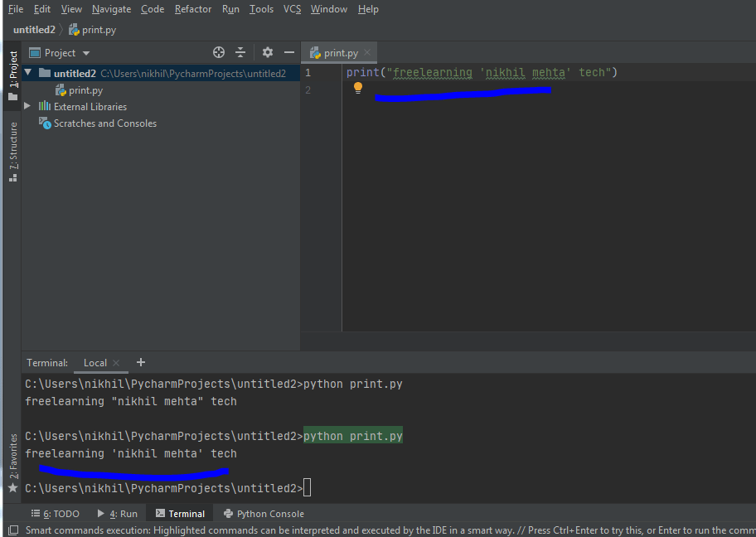Select print.py in the project tree
This screenshot has height=537, width=756.
pos(79,90)
